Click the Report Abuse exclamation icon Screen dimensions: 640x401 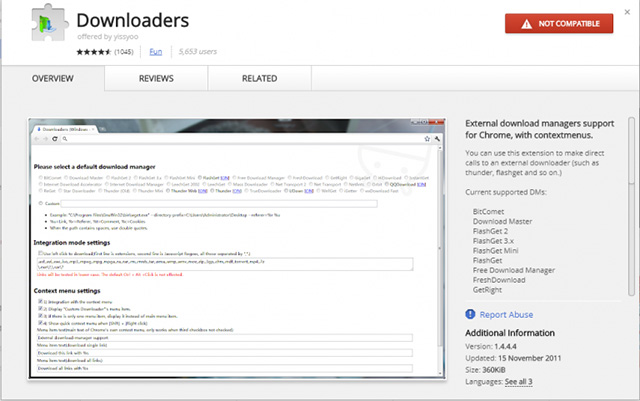point(470,314)
